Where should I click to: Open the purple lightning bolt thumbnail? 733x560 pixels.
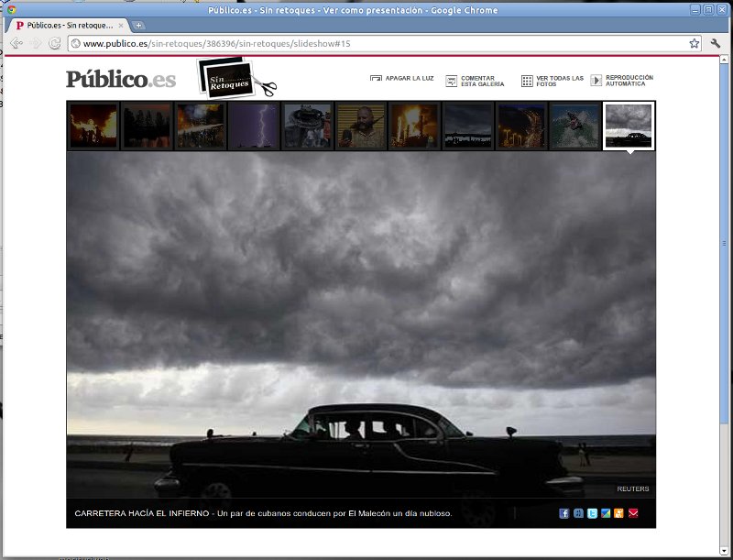pos(254,126)
